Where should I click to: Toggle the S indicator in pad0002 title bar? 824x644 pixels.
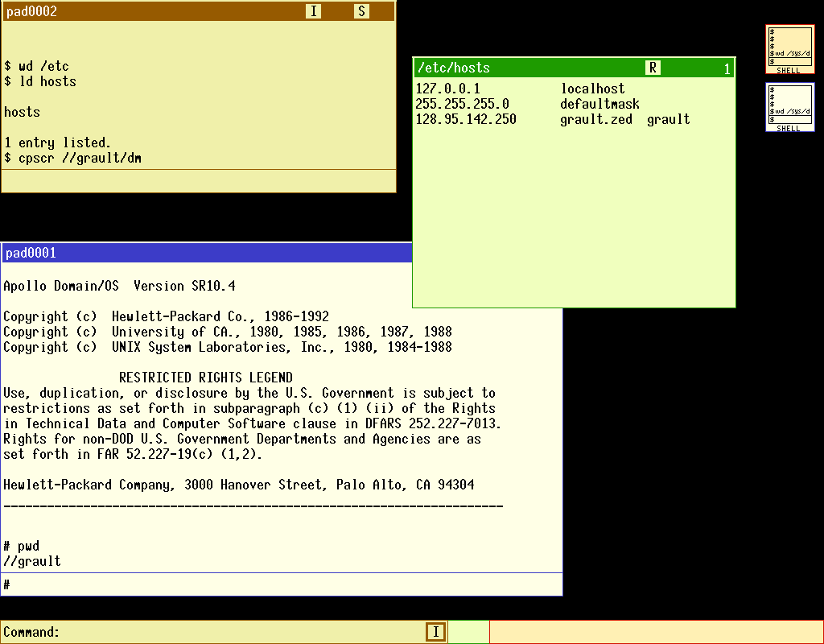[361, 11]
